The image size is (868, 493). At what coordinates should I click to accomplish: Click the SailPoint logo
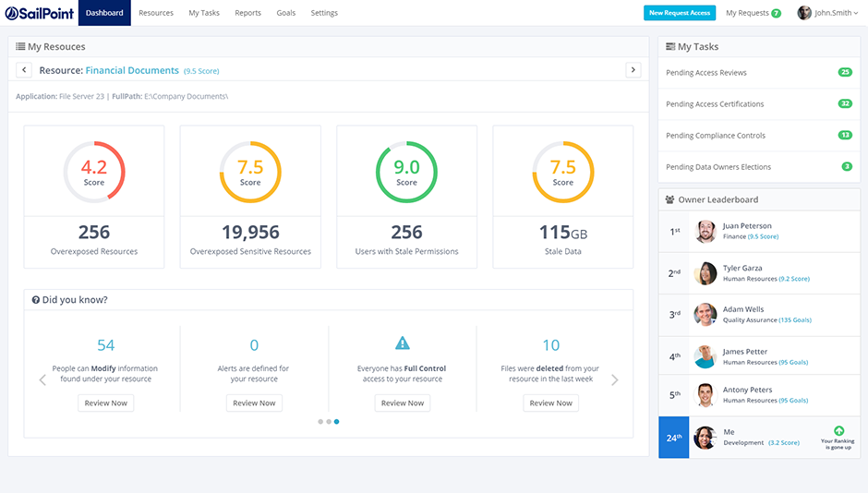pos(40,13)
